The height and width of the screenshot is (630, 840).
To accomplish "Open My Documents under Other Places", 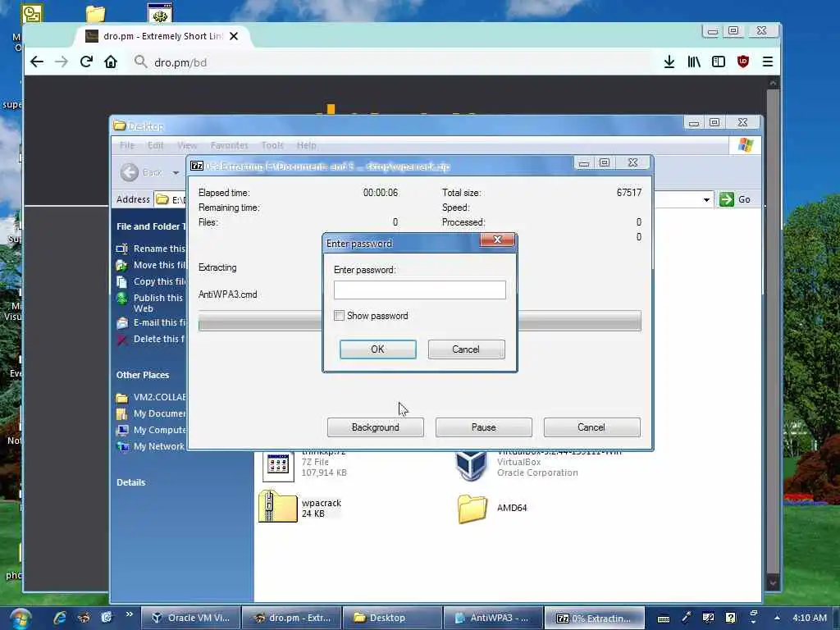I will point(151,413).
